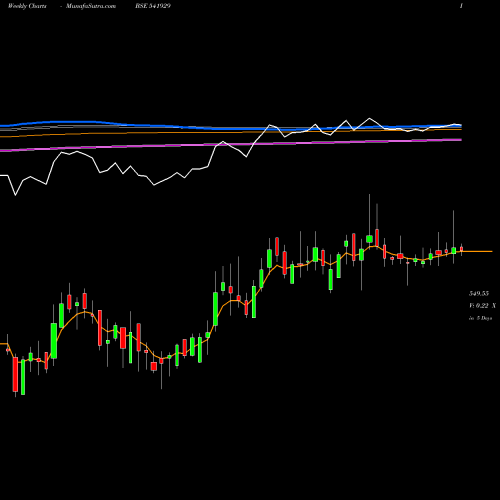
Task: Click the large red candle at far left
Action: pos(15,374)
